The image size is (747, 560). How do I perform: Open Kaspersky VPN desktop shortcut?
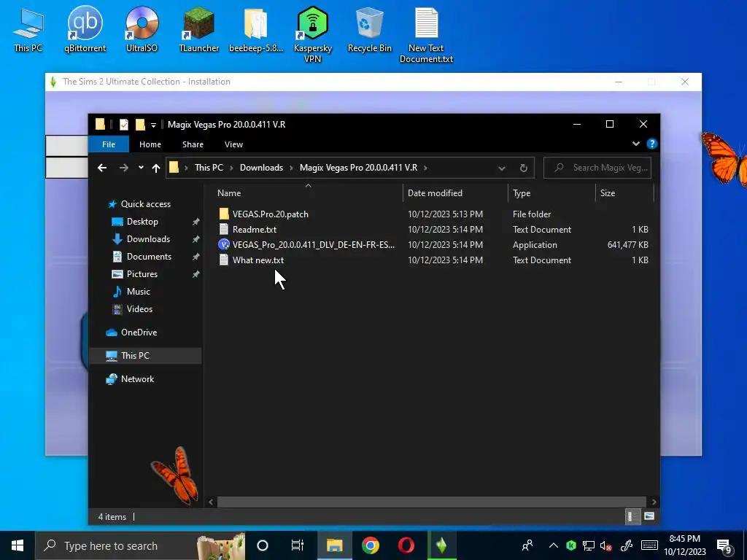pyautogui.click(x=312, y=35)
